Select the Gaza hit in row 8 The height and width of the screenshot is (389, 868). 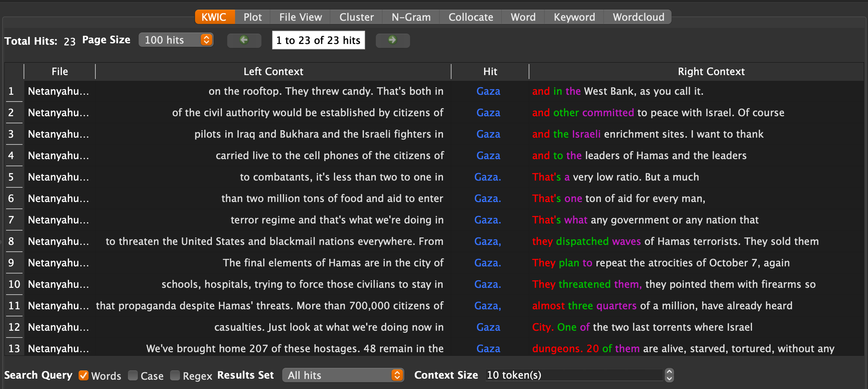(488, 241)
